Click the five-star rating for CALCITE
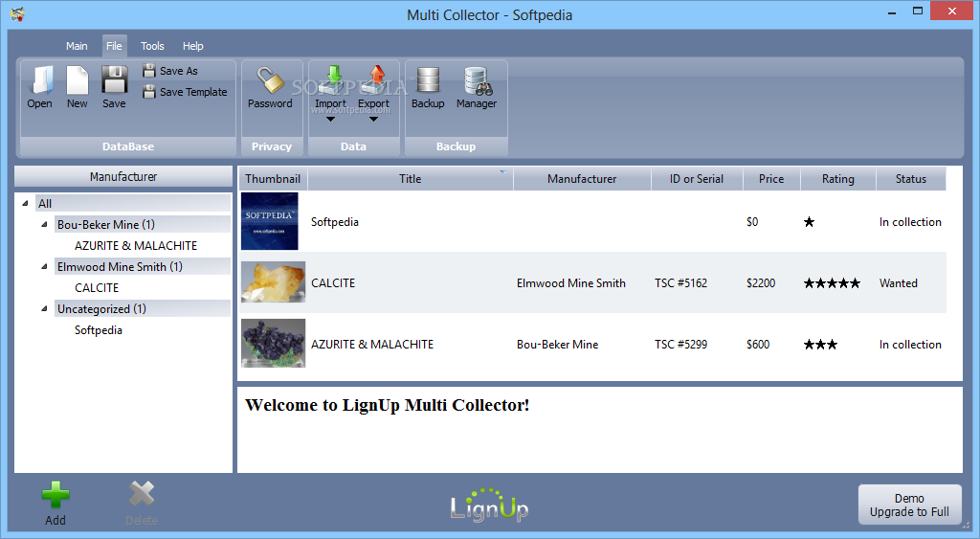The width and height of the screenshot is (980, 539). click(x=832, y=283)
